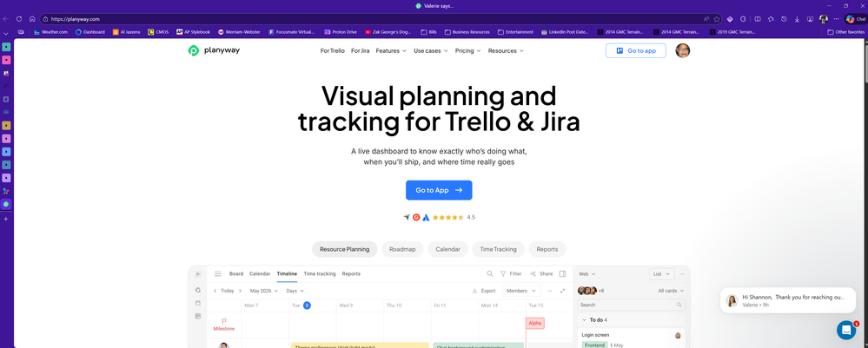
Task: Click the Today button in timeline
Action: (x=227, y=291)
